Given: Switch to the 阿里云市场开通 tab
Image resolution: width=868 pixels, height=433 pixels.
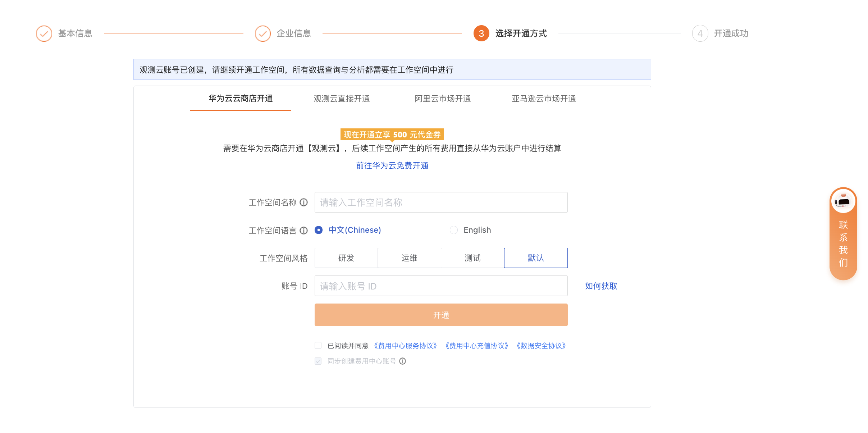Looking at the screenshot, I should click(x=443, y=99).
